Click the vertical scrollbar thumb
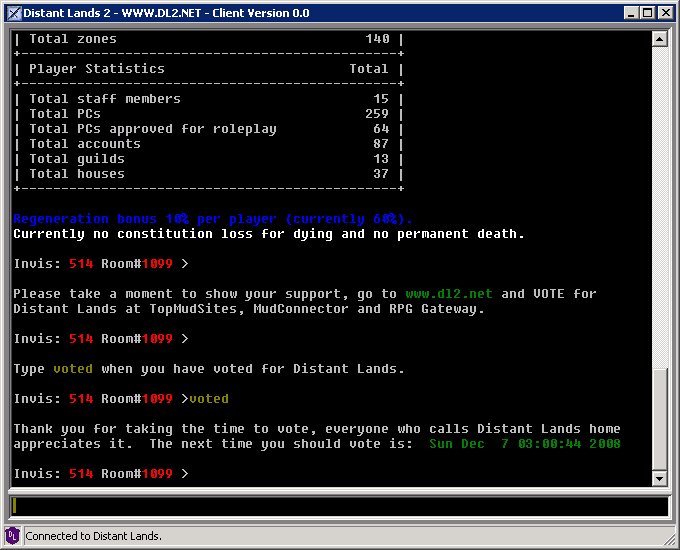The height and width of the screenshot is (550, 680). [x=659, y=419]
